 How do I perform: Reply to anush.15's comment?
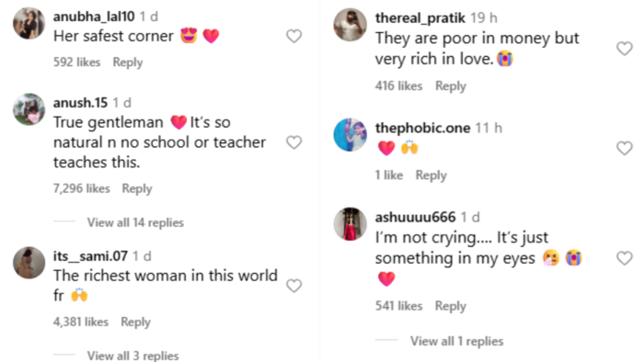coord(137,188)
